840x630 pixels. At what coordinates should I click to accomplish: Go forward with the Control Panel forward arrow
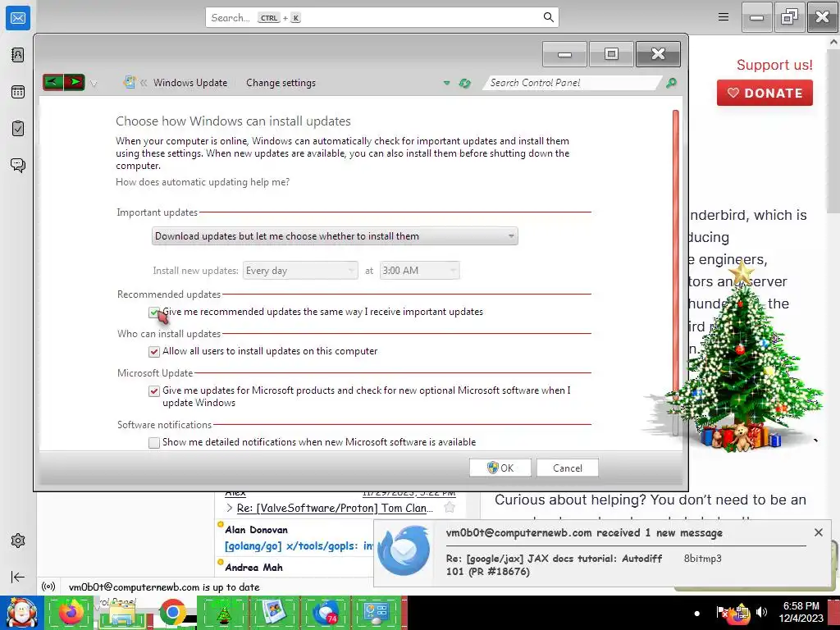coord(75,82)
